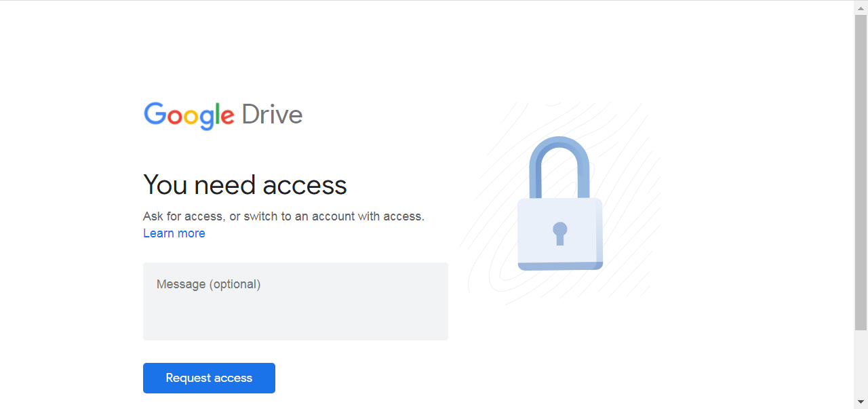Click the gray Drive wordmark
The height and width of the screenshot is (409, 868).
tap(272, 115)
